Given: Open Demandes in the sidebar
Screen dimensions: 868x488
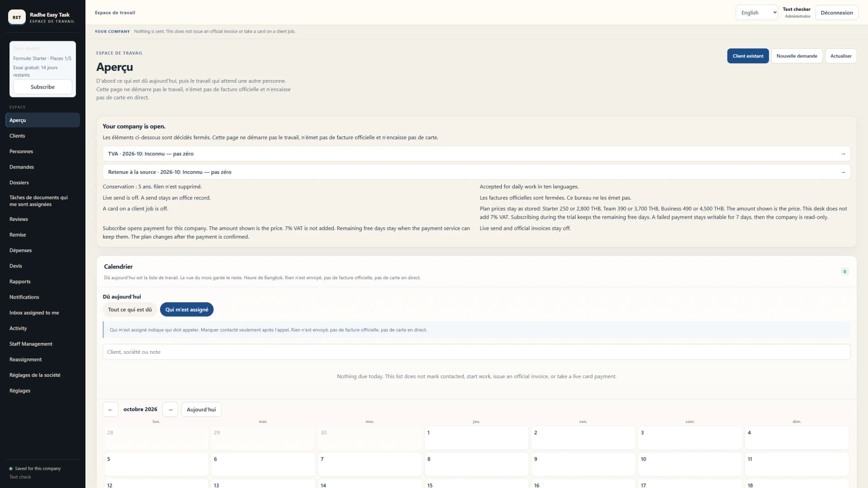Looking at the screenshot, I should tap(42, 167).
